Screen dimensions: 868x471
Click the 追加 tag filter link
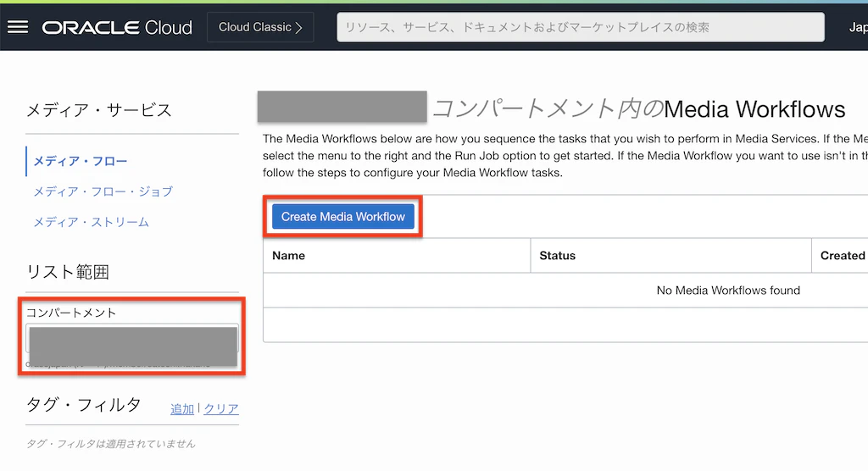(x=182, y=409)
